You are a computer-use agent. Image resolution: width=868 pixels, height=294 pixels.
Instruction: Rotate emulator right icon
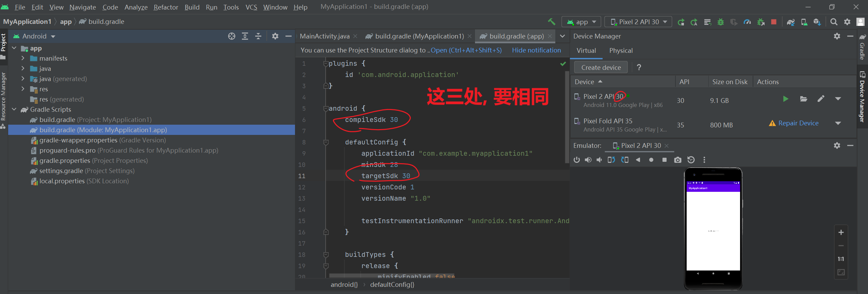pos(625,160)
